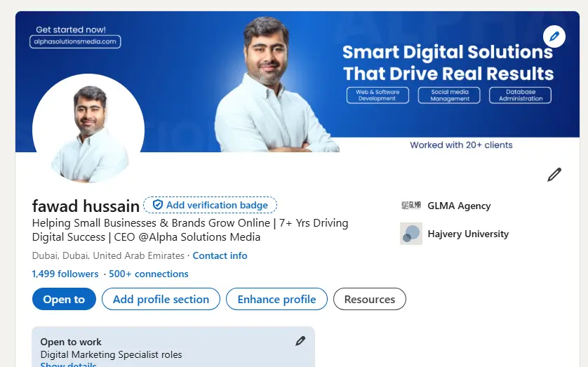The width and height of the screenshot is (588, 367).
Task: Click the edit intro pencil icon
Action: click(554, 175)
